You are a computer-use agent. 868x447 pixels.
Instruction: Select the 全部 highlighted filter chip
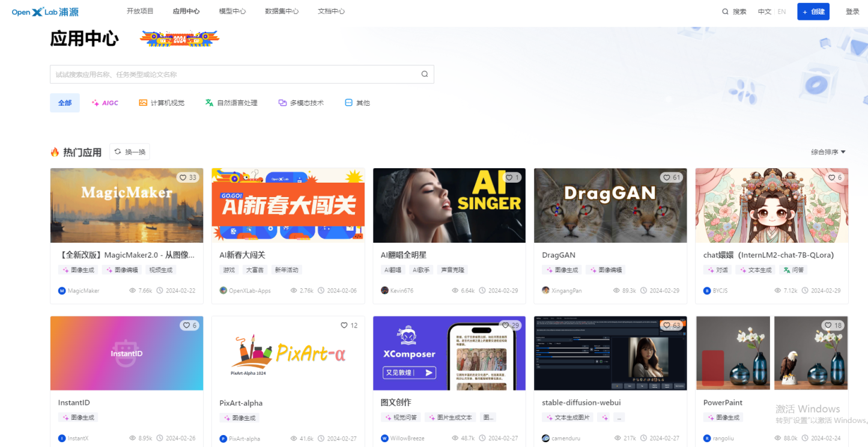[64, 102]
